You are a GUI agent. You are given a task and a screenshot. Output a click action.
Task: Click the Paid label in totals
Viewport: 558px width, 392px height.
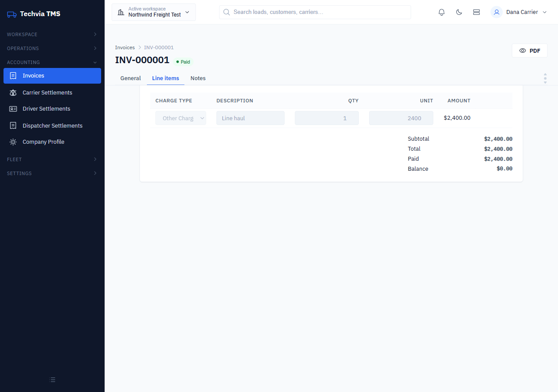tap(413, 159)
